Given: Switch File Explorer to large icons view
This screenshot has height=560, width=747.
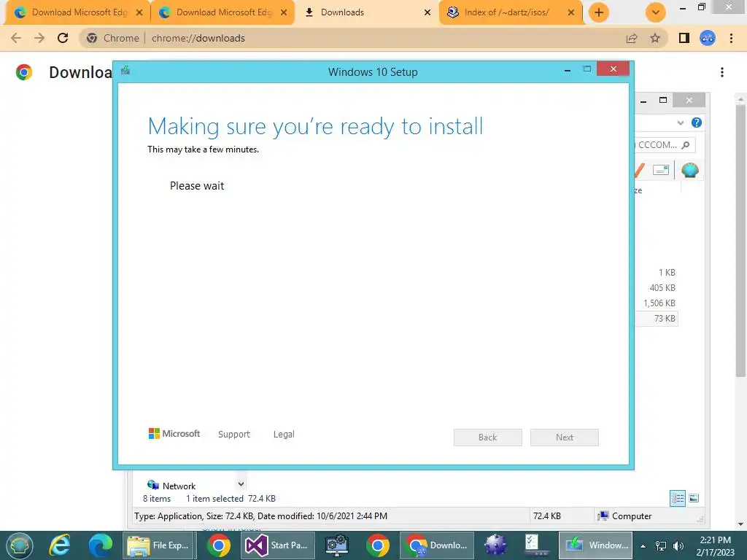Looking at the screenshot, I should pos(694,499).
